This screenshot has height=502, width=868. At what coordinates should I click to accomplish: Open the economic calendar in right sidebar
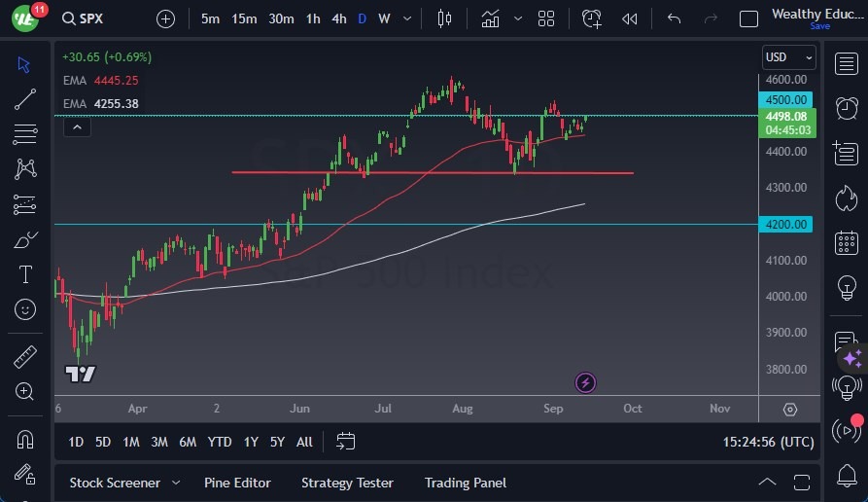846,242
